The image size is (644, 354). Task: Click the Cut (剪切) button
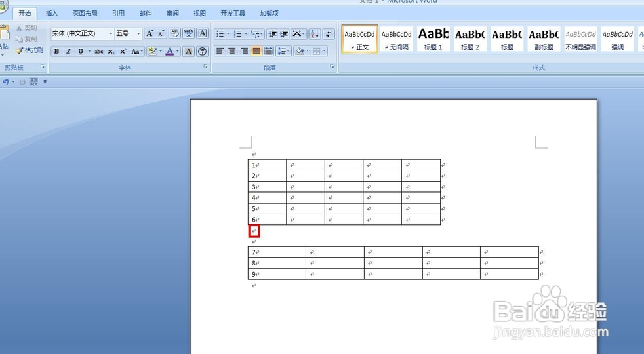point(27,28)
